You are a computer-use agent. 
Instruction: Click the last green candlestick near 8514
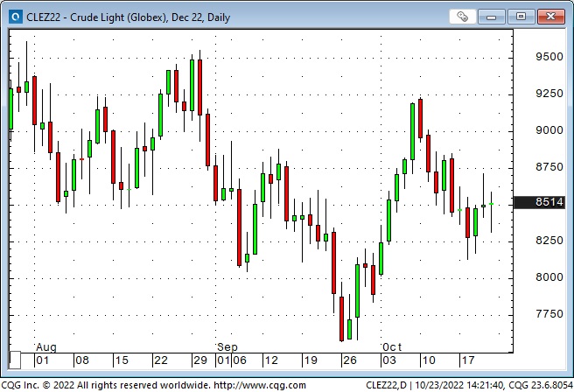(x=491, y=212)
